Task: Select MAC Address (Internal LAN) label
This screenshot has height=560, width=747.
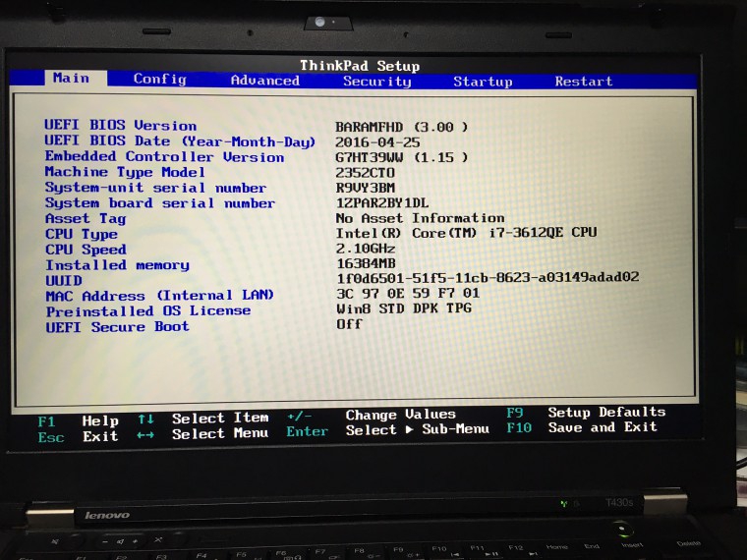Action: (x=159, y=296)
